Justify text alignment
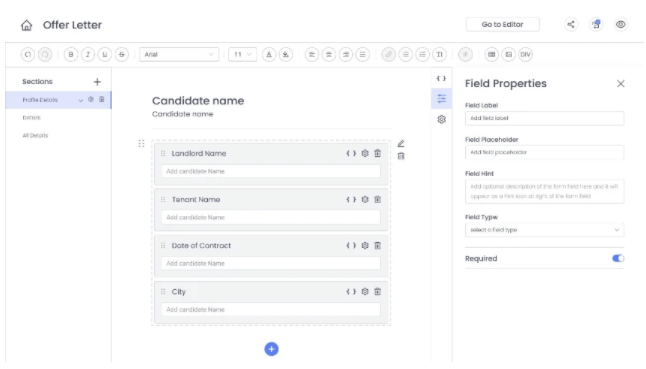The height and width of the screenshot is (369, 646). click(x=363, y=54)
